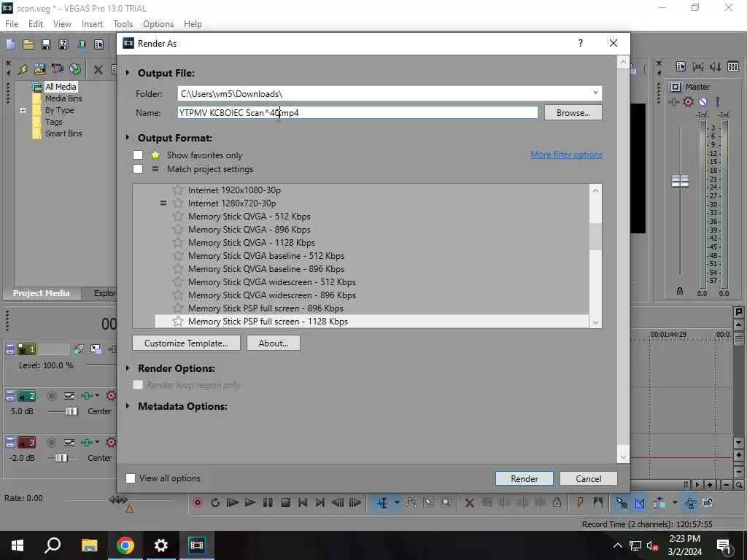Open the File menu

click(x=12, y=24)
